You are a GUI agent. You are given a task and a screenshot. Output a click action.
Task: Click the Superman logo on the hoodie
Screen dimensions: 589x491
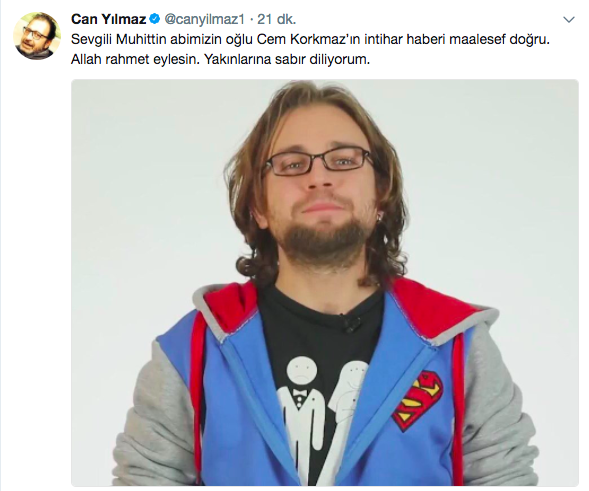pos(418,400)
